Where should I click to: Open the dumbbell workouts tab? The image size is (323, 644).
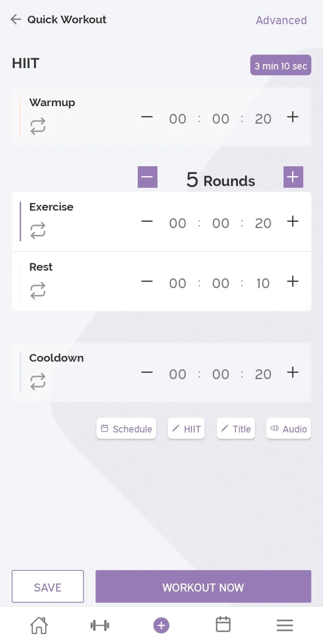[100, 625]
